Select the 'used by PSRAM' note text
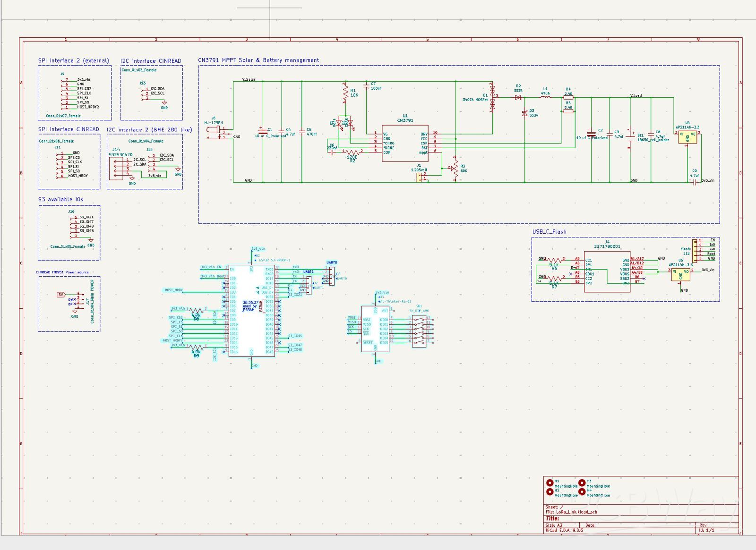This screenshot has height=550, width=756. pyautogui.click(x=249, y=306)
